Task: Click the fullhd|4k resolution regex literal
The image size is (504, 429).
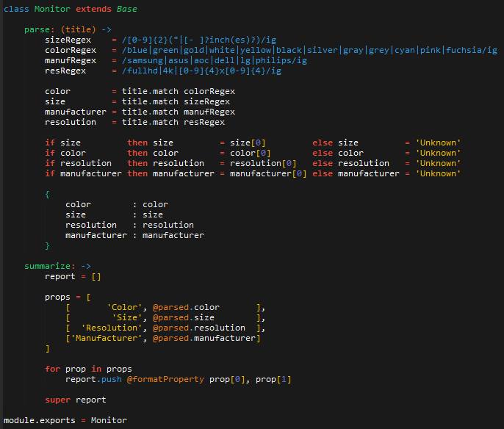Action: coord(201,71)
